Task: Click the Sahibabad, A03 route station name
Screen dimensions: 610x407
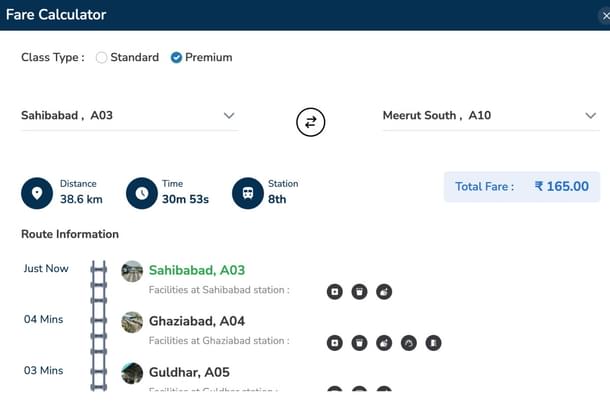Action: [196, 270]
